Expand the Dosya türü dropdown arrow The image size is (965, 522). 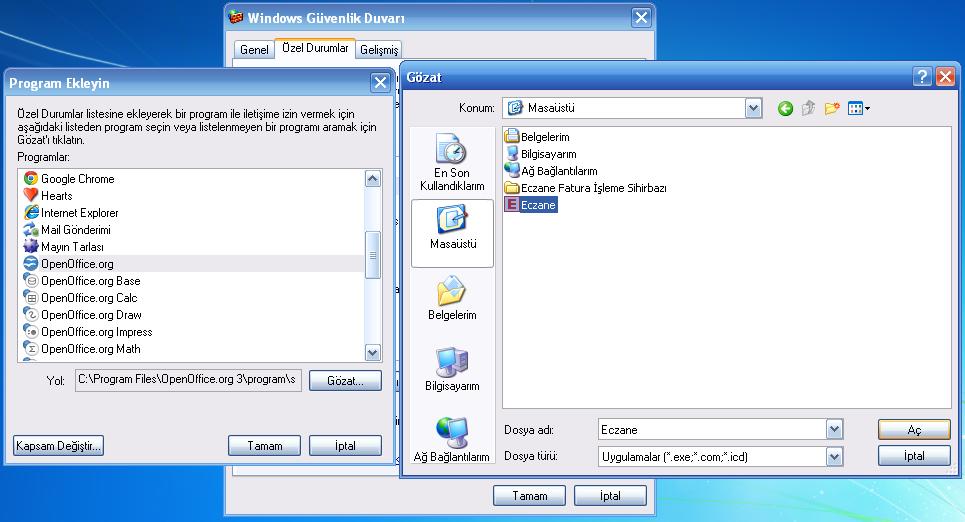point(834,457)
